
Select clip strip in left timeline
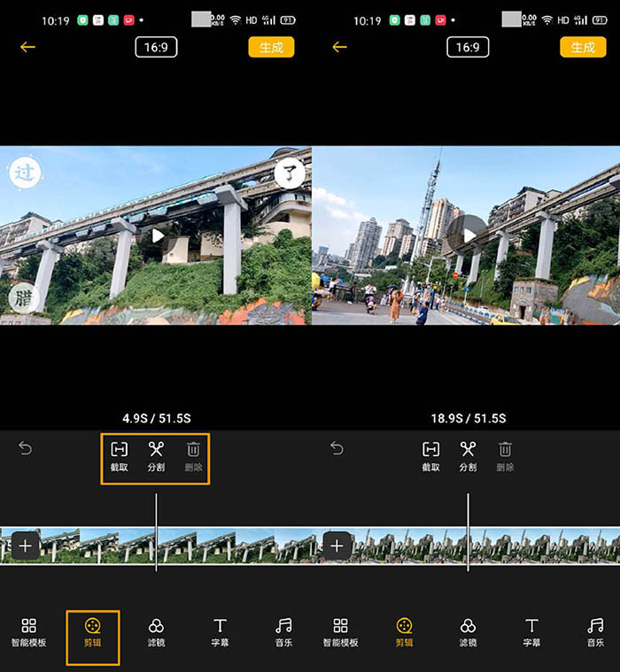[156, 545]
